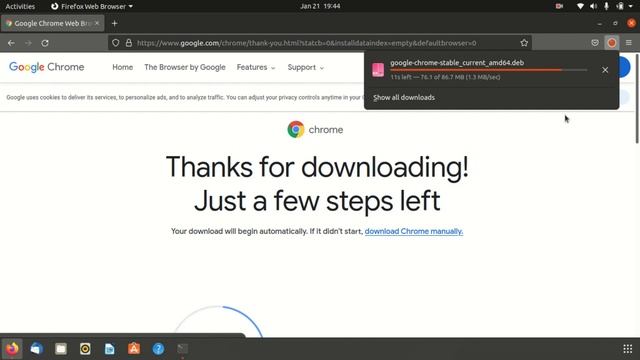
Task: Show Applications grid button
Action: click(x=628, y=349)
